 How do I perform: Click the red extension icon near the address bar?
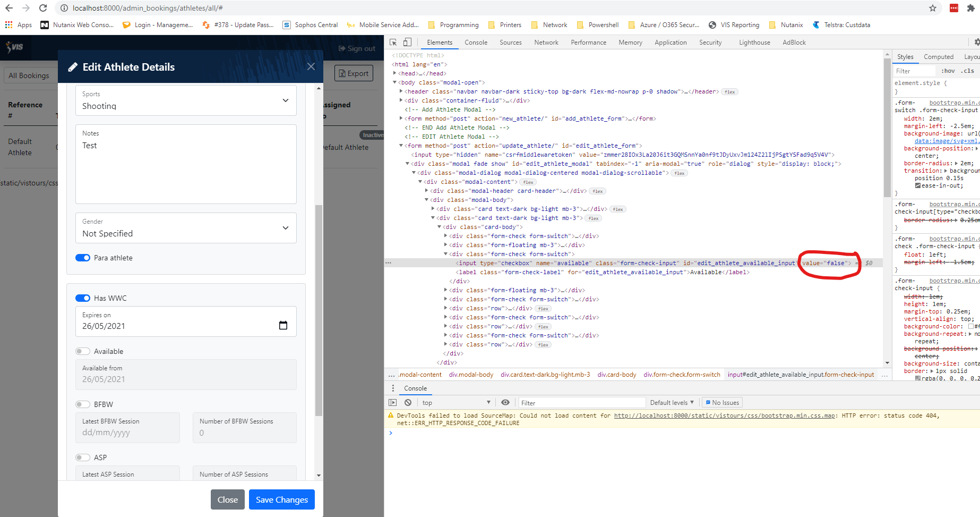click(x=953, y=9)
